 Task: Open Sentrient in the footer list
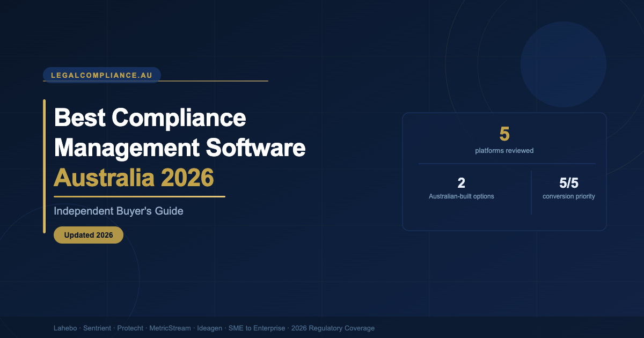pyautogui.click(x=97, y=328)
